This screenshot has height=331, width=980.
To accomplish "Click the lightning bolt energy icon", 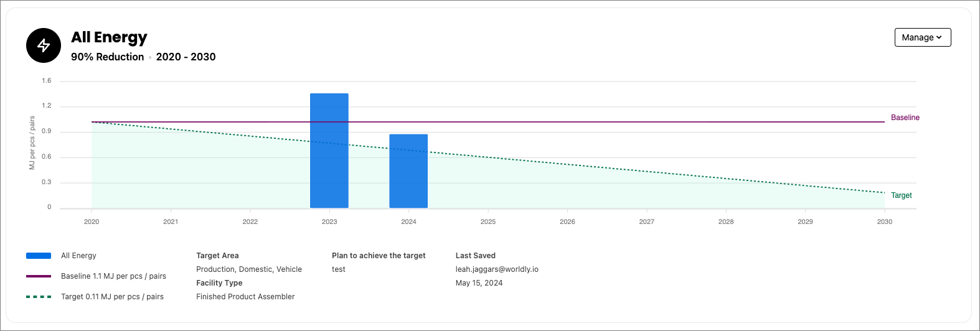I will tap(44, 45).
